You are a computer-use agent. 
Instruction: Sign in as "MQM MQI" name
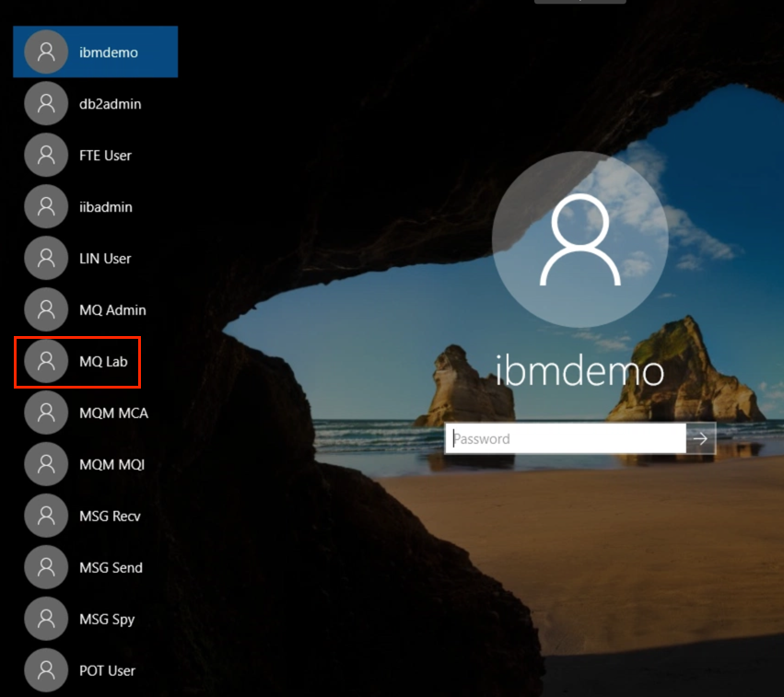[x=111, y=464]
